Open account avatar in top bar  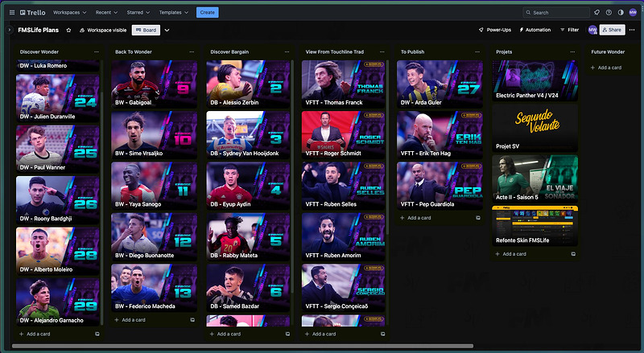tap(633, 12)
